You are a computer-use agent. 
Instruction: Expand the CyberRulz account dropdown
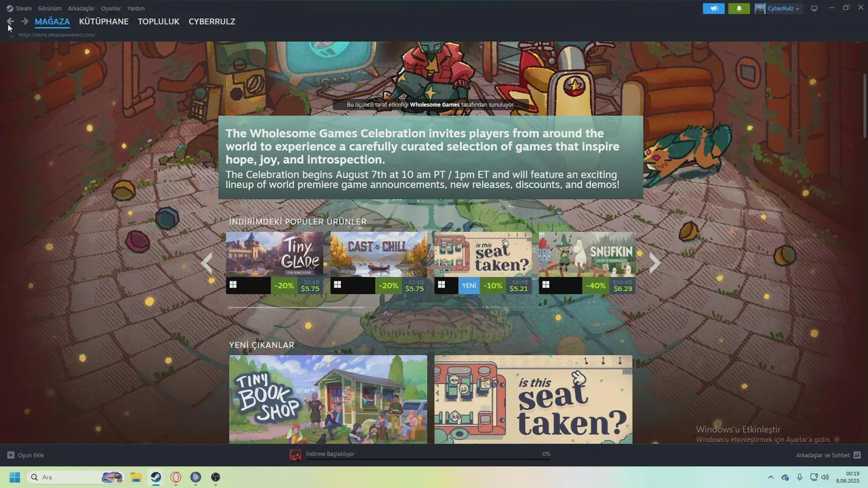pos(797,8)
